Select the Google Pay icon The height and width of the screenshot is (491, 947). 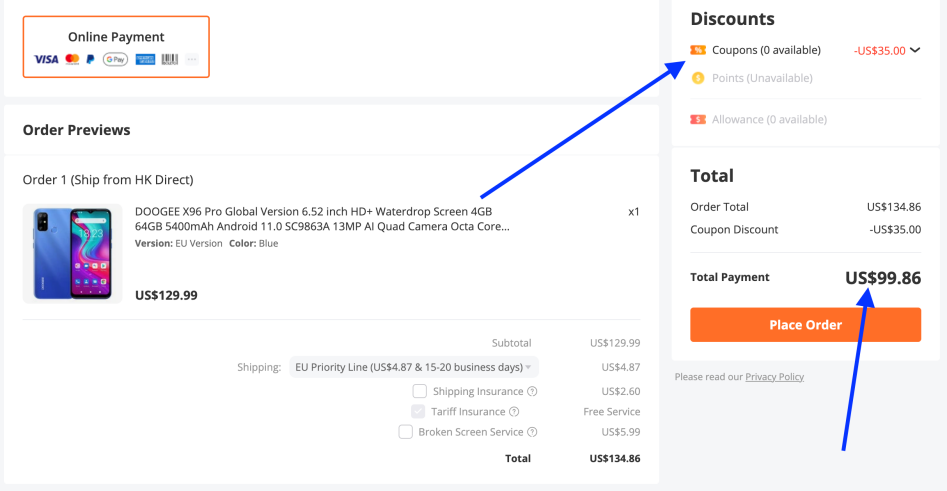point(115,59)
